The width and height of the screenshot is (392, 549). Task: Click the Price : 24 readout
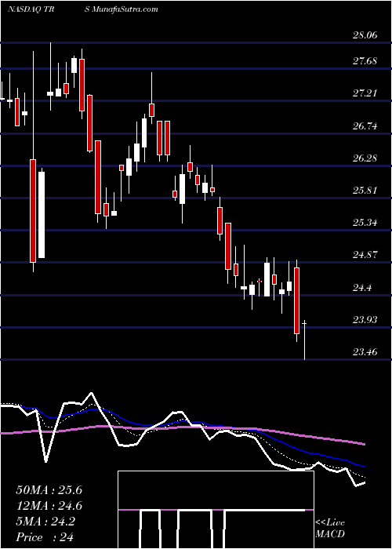tap(45, 537)
